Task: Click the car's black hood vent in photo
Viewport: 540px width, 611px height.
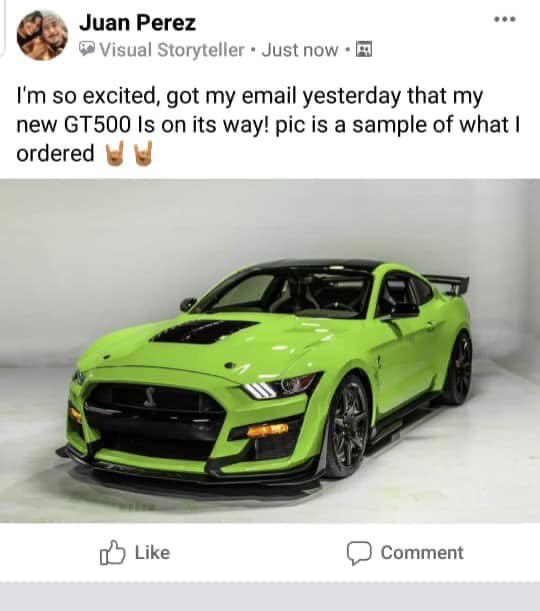Action: click(203, 332)
